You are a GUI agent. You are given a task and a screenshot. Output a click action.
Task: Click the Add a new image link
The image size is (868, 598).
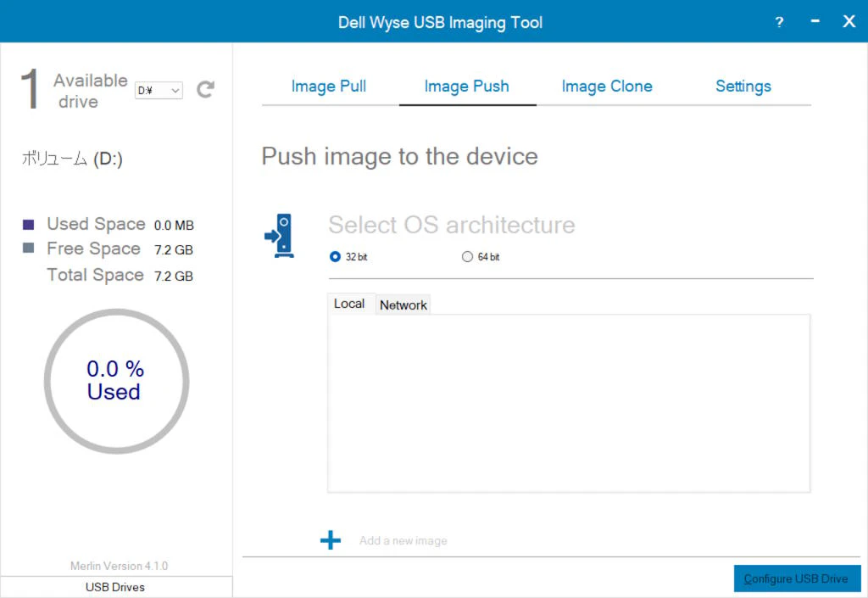click(403, 540)
